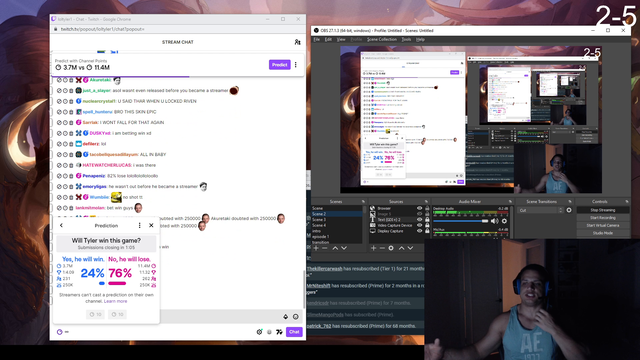Pop out the Sources dock with its header icon
Viewport: 640px width, 360px height.
[x=426, y=202]
